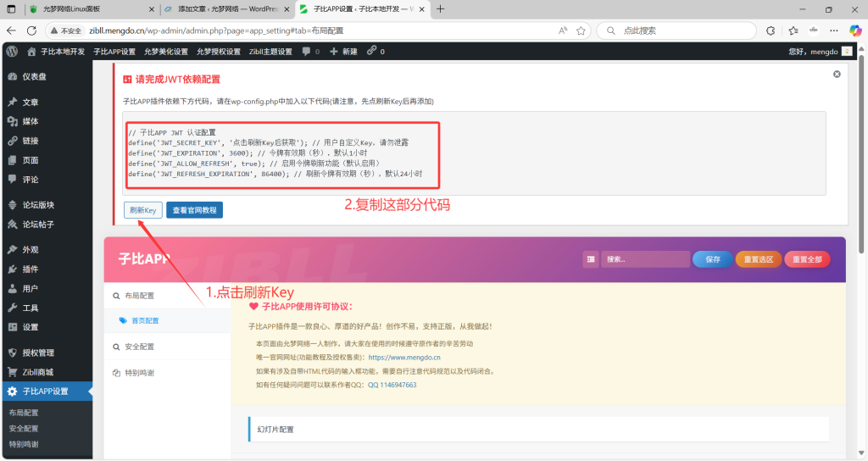Click the browser address bar URL
This screenshot has width=868, height=461.
(x=216, y=31)
